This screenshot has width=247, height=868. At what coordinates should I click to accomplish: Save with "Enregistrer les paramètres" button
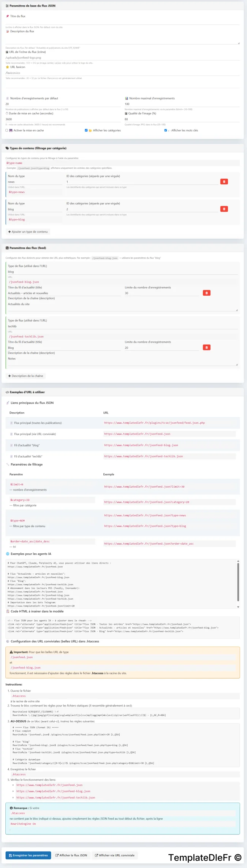point(28,855)
